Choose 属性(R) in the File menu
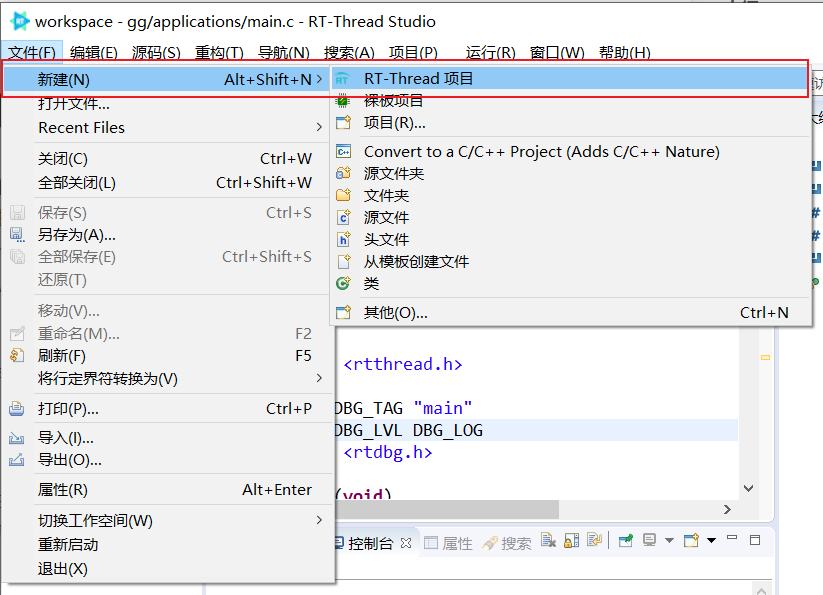This screenshot has width=823, height=595. [167, 490]
